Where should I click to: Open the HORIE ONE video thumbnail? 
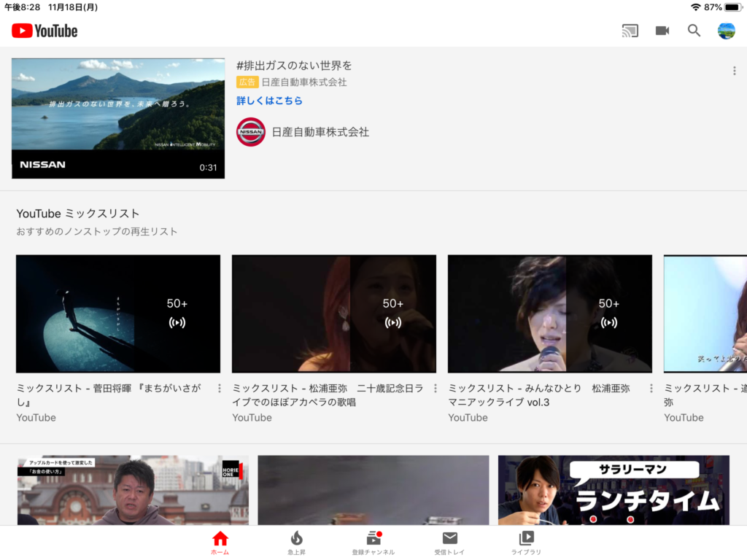pos(133,491)
